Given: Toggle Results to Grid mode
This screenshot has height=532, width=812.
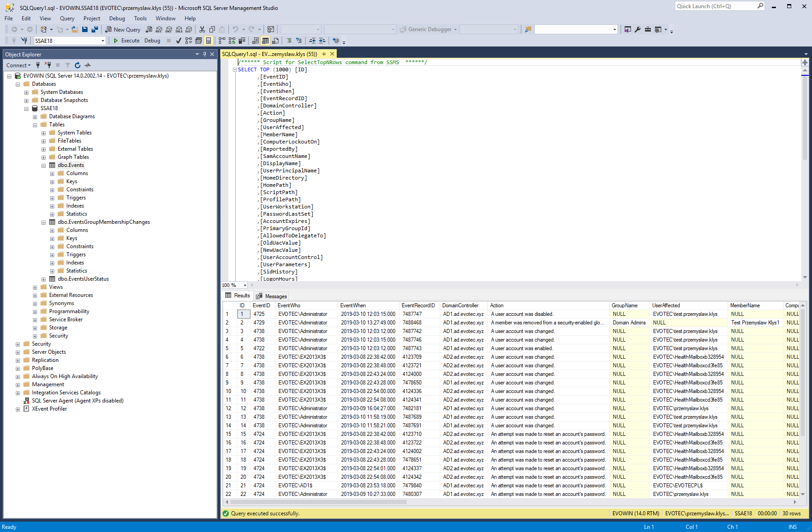Looking at the screenshot, I should click(265, 41).
